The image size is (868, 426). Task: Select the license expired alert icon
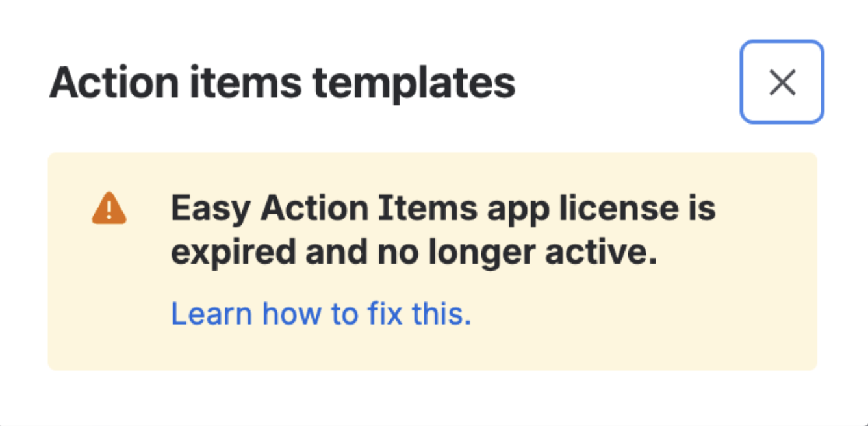coord(109,209)
